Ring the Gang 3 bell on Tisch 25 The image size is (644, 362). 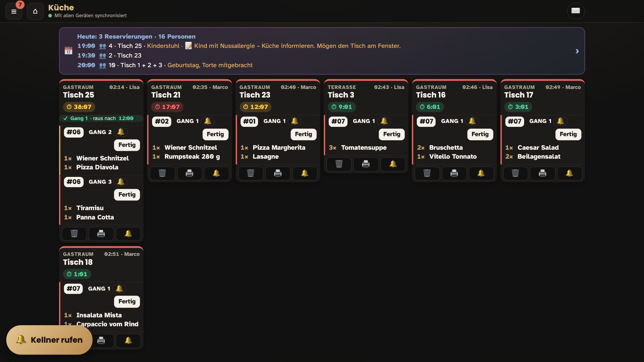(x=121, y=182)
